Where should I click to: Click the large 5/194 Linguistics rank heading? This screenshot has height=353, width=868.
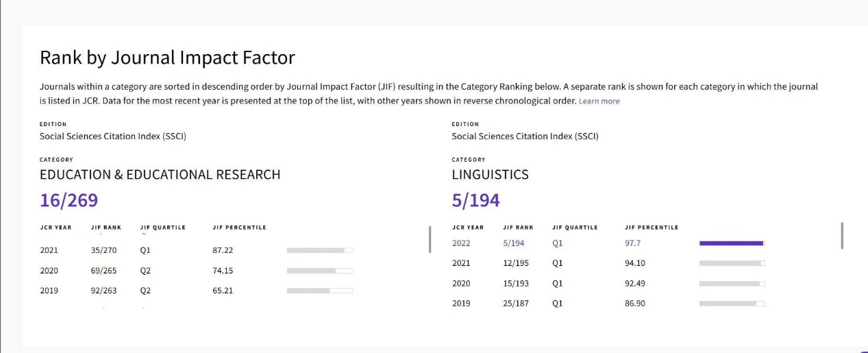[x=475, y=200]
